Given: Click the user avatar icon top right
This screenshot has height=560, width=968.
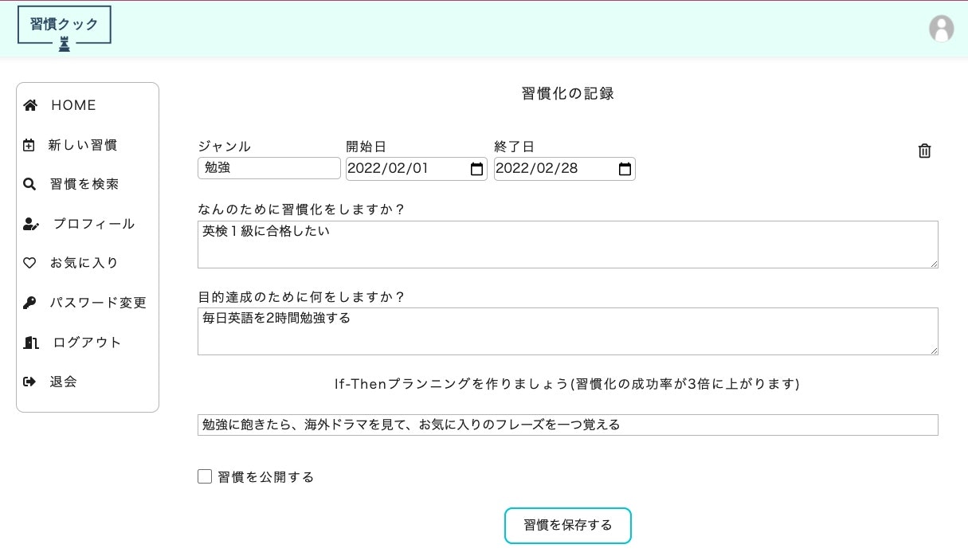Looking at the screenshot, I should pyautogui.click(x=941, y=29).
